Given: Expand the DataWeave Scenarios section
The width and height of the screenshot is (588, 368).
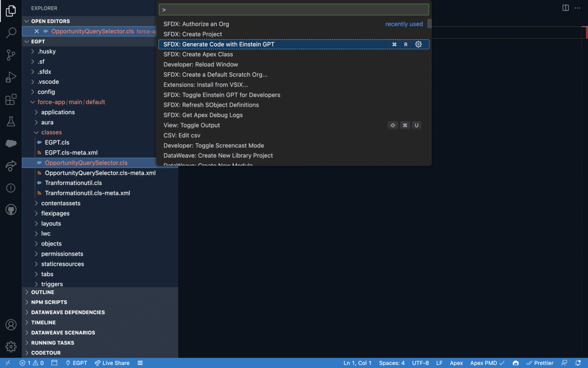Looking at the screenshot, I should [x=100, y=333].
